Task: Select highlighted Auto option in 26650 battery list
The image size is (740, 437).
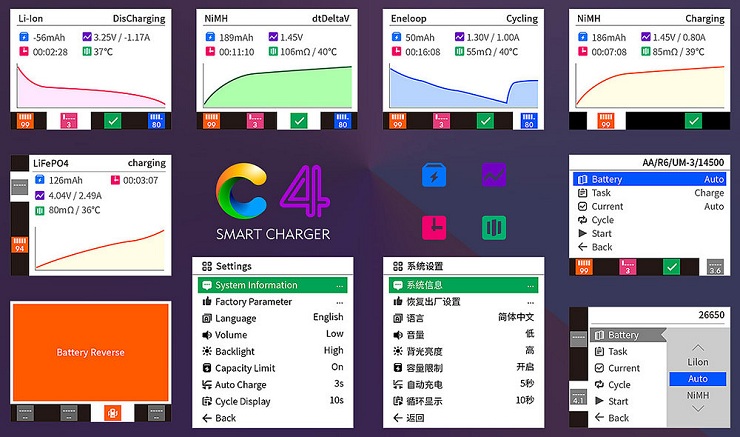Action: point(698,378)
